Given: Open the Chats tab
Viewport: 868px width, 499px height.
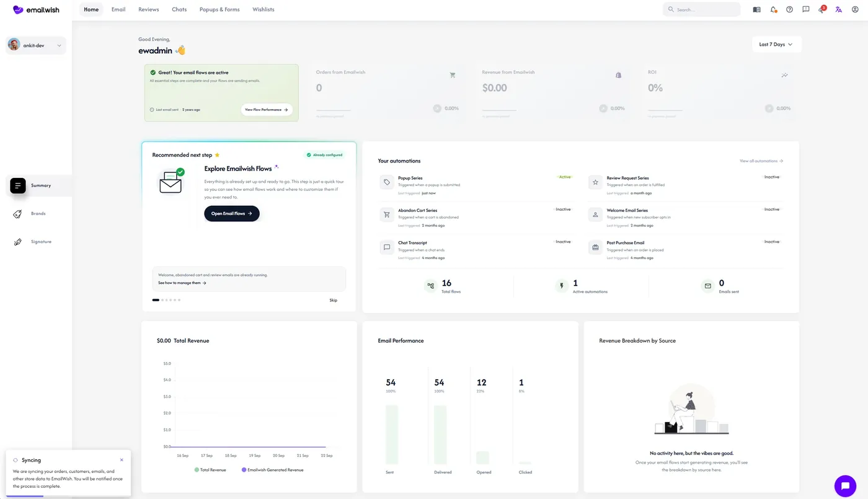Looking at the screenshot, I should [179, 10].
